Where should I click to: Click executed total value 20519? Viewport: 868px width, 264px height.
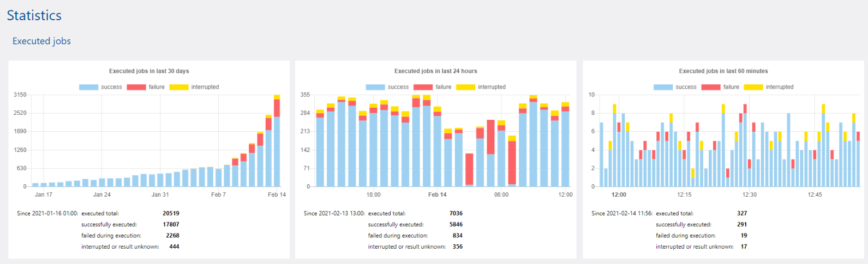(x=171, y=213)
